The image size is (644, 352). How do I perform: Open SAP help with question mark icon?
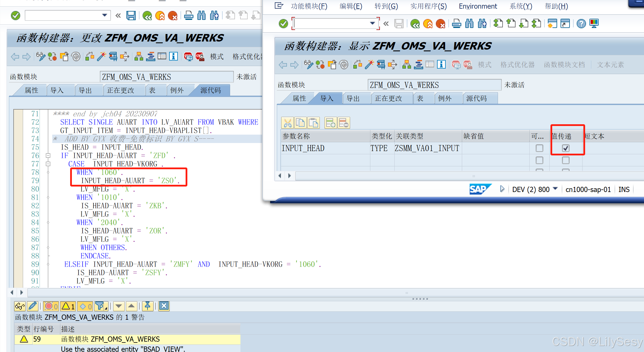pyautogui.click(x=581, y=23)
